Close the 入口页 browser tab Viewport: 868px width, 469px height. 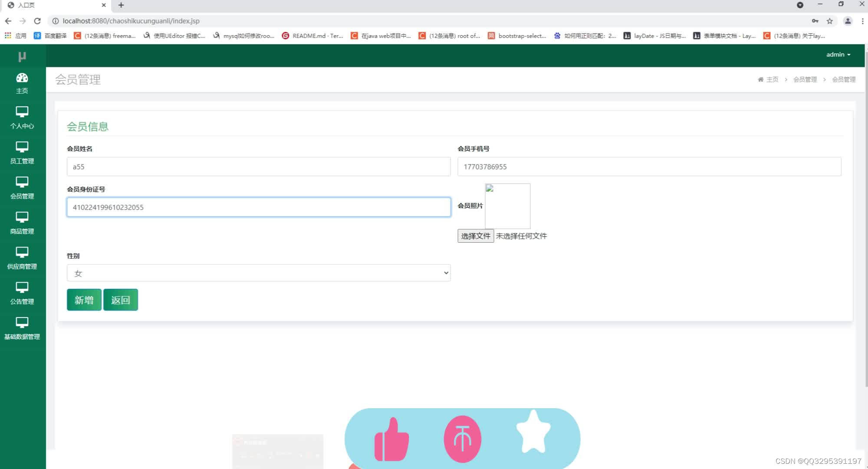pos(104,5)
